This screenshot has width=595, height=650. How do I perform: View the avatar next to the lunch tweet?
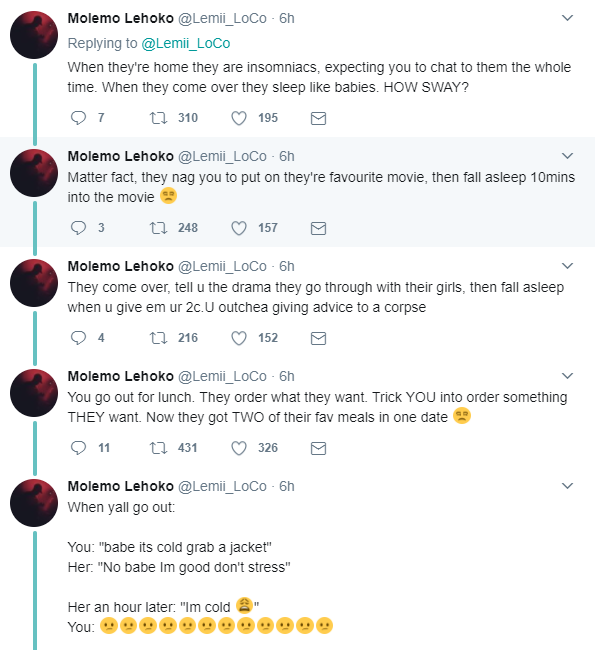(34, 393)
